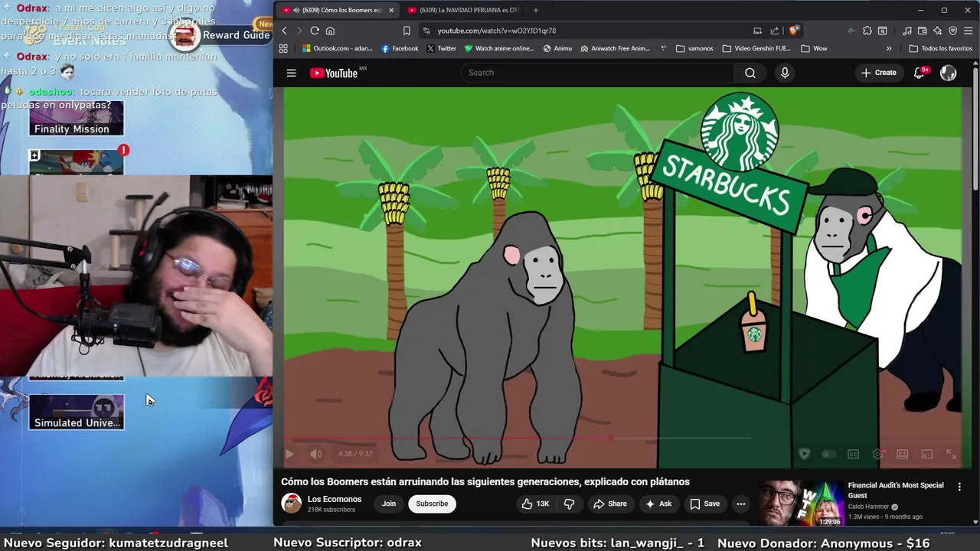
Task: Open the site information icon in address bar
Action: tap(426, 31)
